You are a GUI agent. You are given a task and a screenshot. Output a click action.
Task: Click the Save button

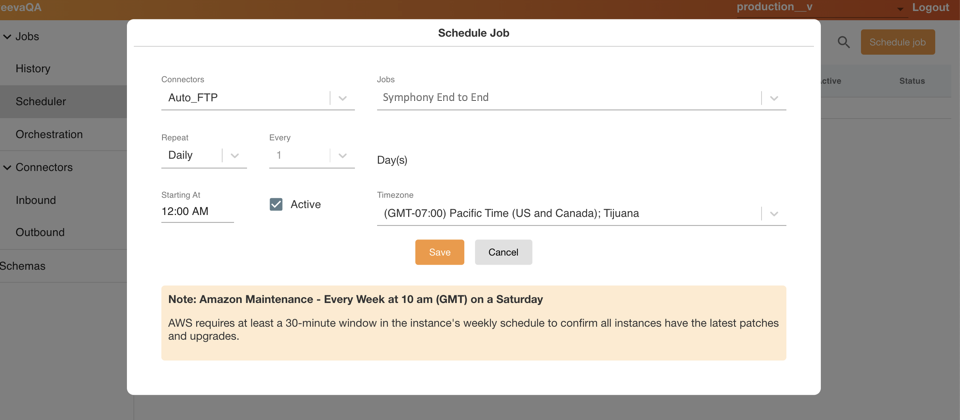pos(439,252)
